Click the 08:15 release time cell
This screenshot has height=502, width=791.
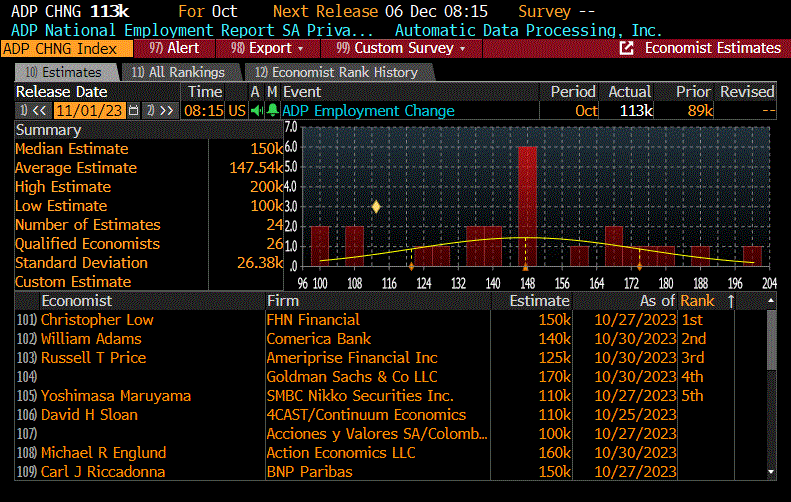coord(204,111)
